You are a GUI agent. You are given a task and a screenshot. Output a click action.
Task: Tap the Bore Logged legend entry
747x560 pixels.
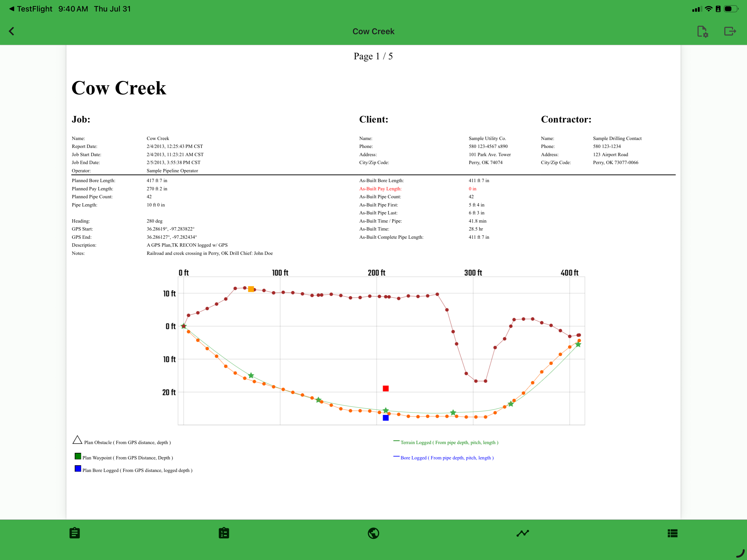tap(443, 457)
